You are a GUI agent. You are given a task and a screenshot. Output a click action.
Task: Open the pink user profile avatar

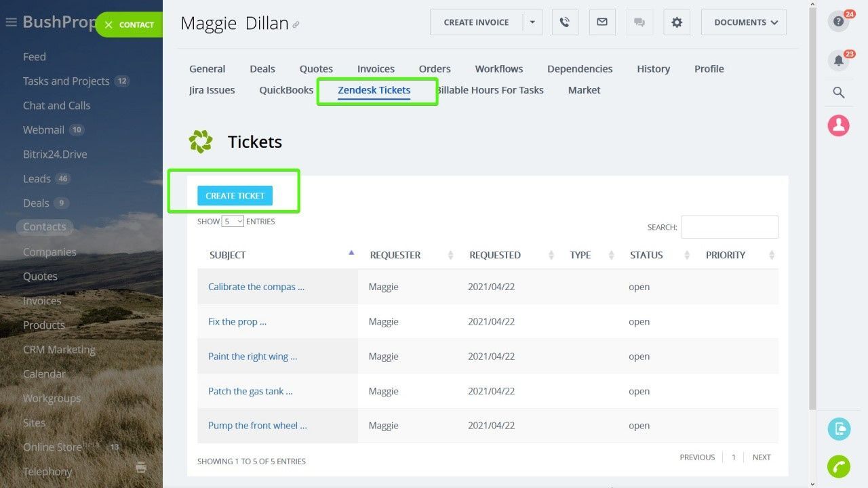click(838, 125)
